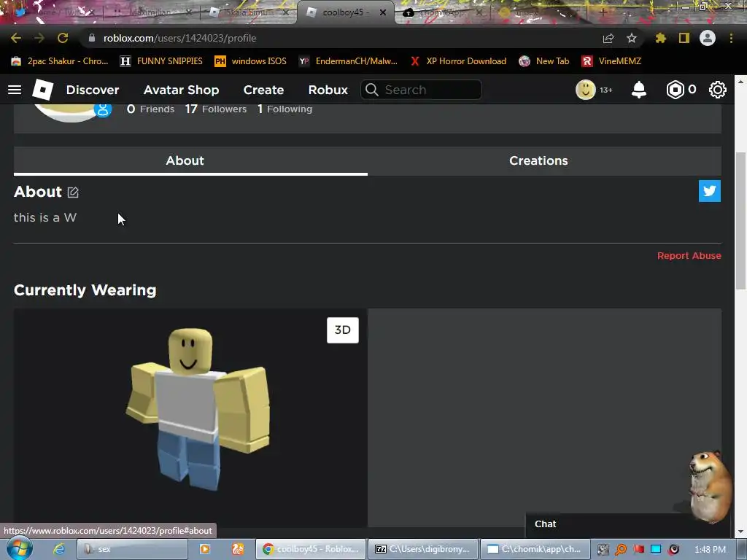Share this page icon in address bar
Image resolution: width=747 pixels, height=560 pixels.
(608, 38)
